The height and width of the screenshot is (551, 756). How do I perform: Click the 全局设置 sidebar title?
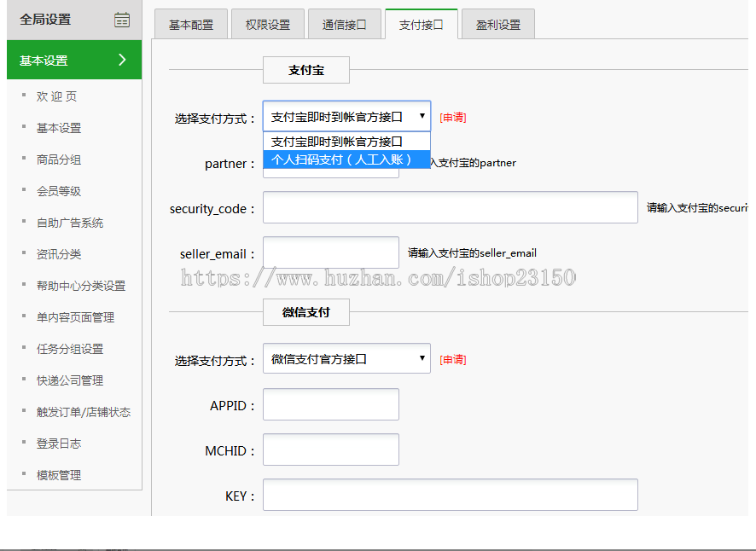pyautogui.click(x=45, y=20)
